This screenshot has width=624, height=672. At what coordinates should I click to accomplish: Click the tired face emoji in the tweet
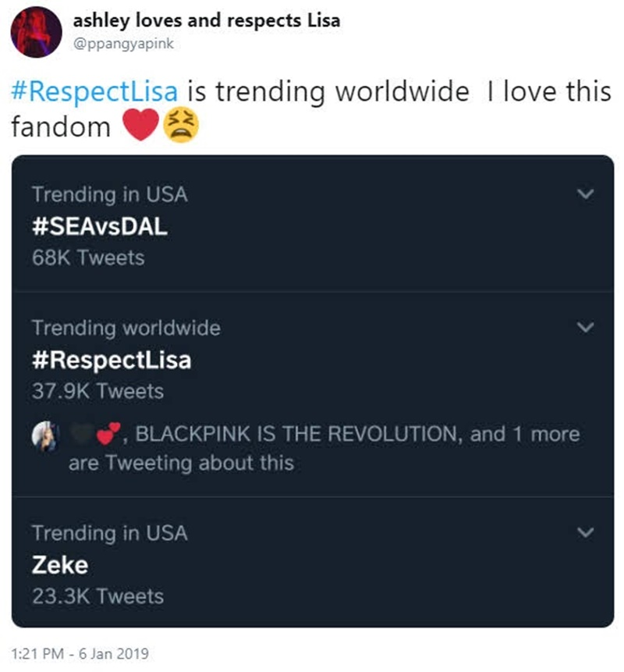point(179,126)
